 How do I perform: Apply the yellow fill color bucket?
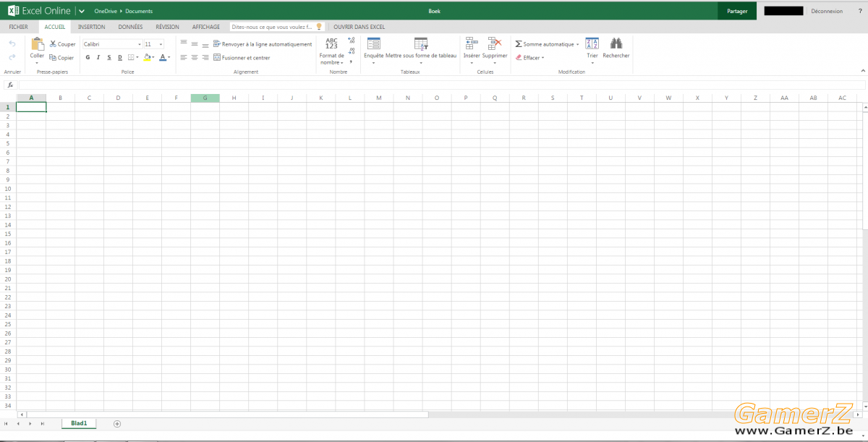pyautogui.click(x=148, y=58)
